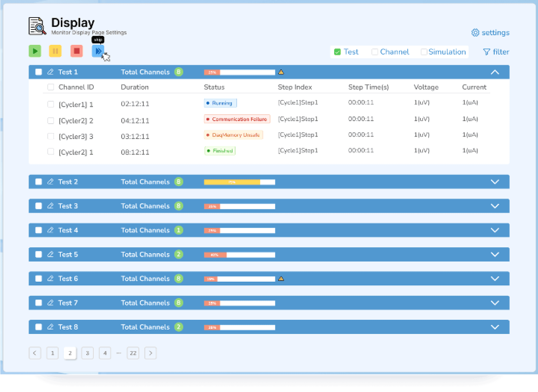Click the Duration column header
This screenshot has width=538, height=392.
(135, 87)
